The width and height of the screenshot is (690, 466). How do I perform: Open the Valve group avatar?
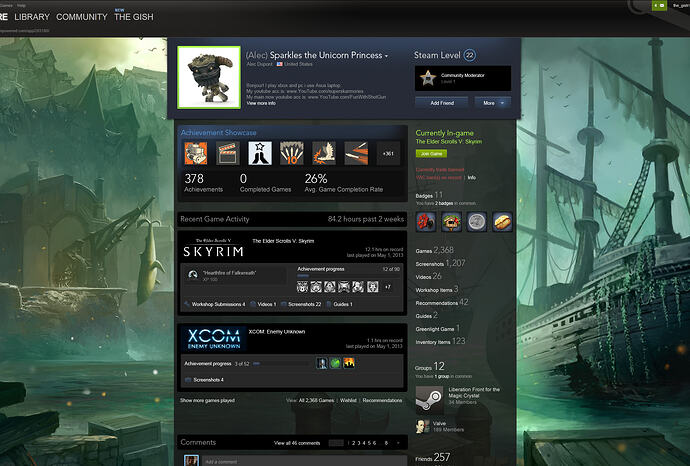(422, 426)
